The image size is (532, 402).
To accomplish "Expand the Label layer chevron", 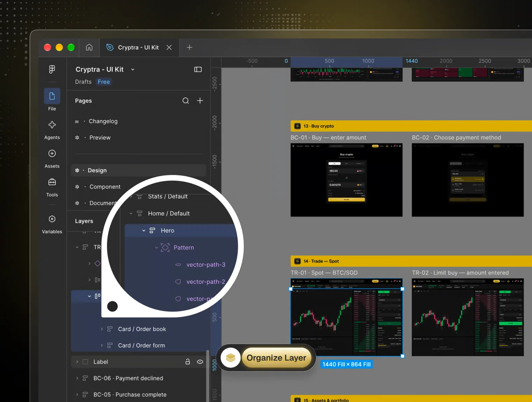I will point(77,362).
